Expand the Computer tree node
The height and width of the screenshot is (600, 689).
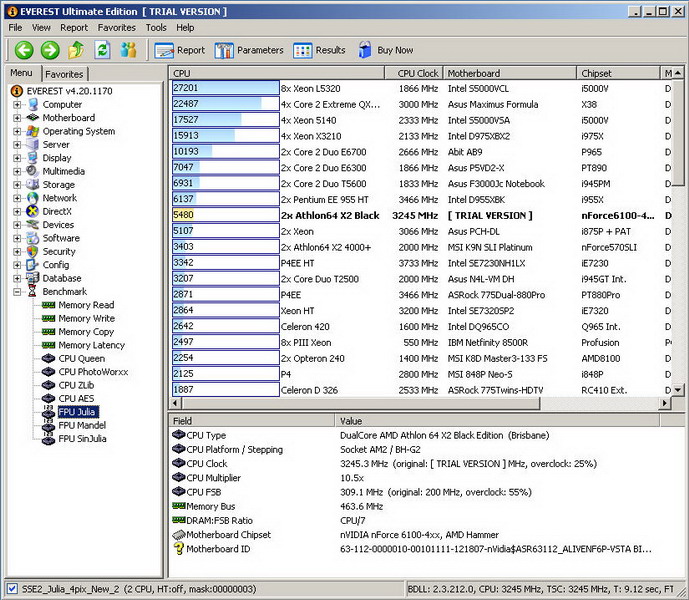(17, 105)
